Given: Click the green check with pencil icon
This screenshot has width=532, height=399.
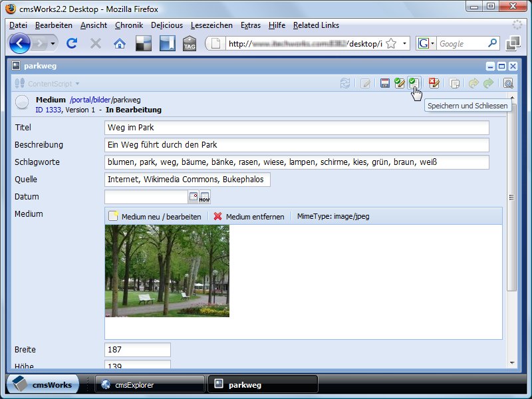Looking at the screenshot, I should [400, 83].
